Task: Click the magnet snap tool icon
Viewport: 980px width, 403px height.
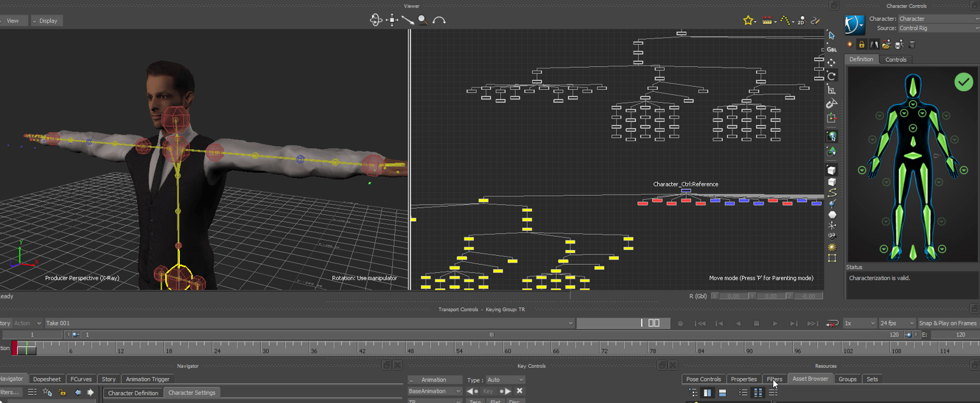Action: point(832,103)
